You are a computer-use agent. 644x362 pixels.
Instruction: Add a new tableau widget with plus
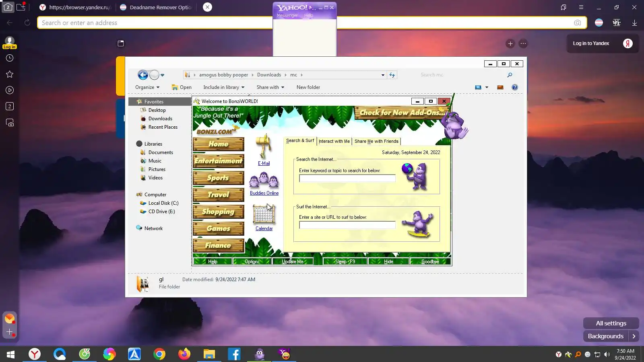(510, 43)
